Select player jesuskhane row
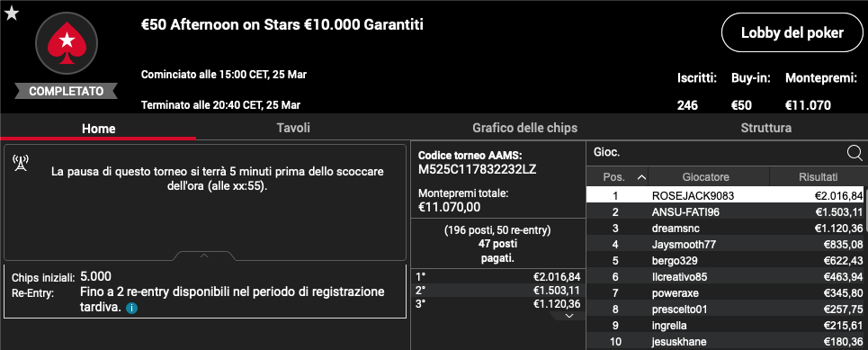Image resolution: width=868 pixels, height=350 pixels. point(726,342)
